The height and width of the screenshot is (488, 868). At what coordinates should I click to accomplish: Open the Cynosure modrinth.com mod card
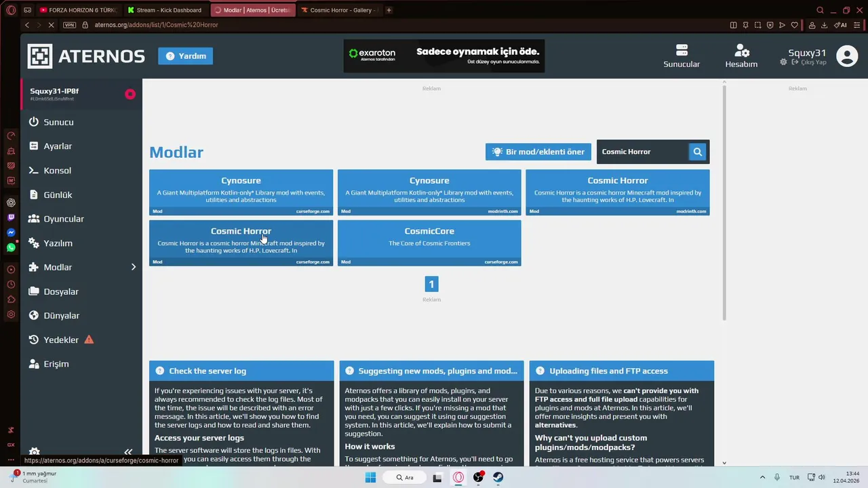click(429, 192)
